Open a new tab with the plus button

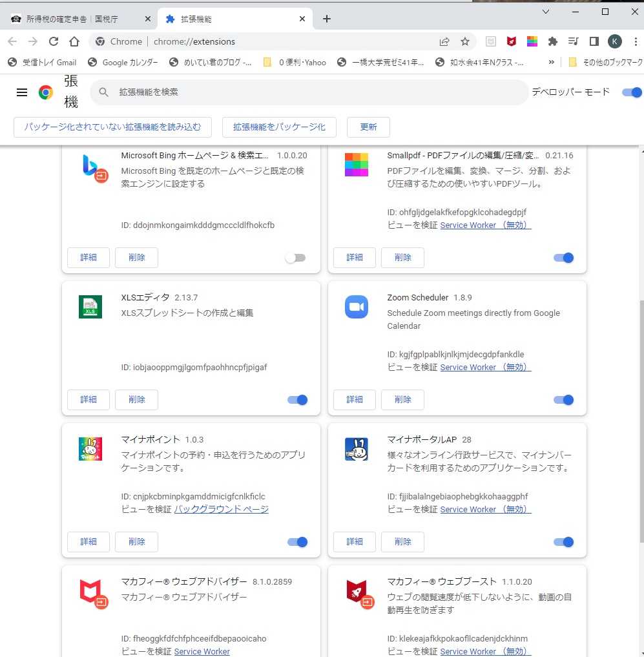[327, 19]
